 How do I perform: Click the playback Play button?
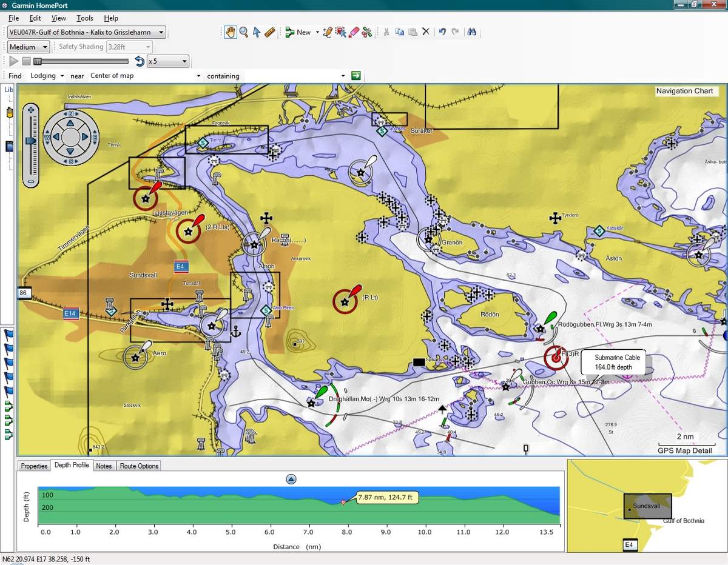point(13,61)
